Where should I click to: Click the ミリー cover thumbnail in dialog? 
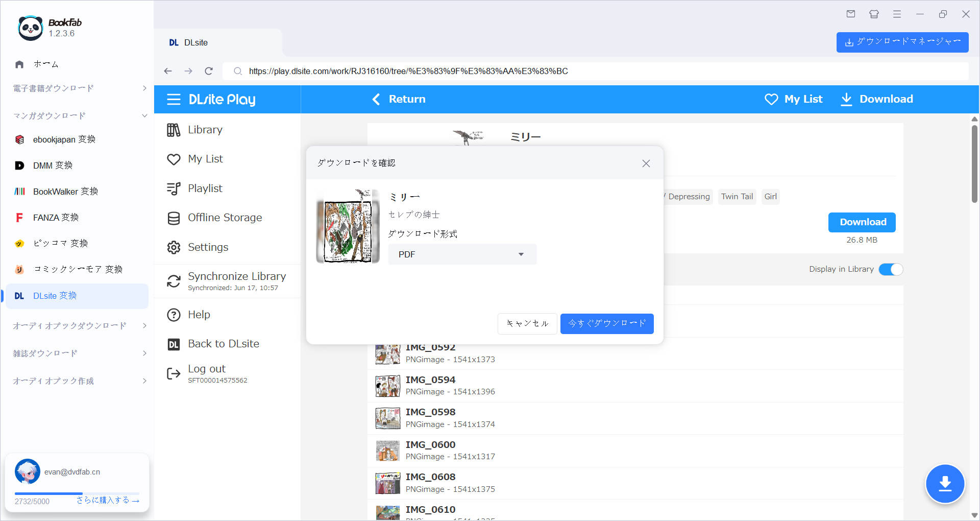point(348,226)
